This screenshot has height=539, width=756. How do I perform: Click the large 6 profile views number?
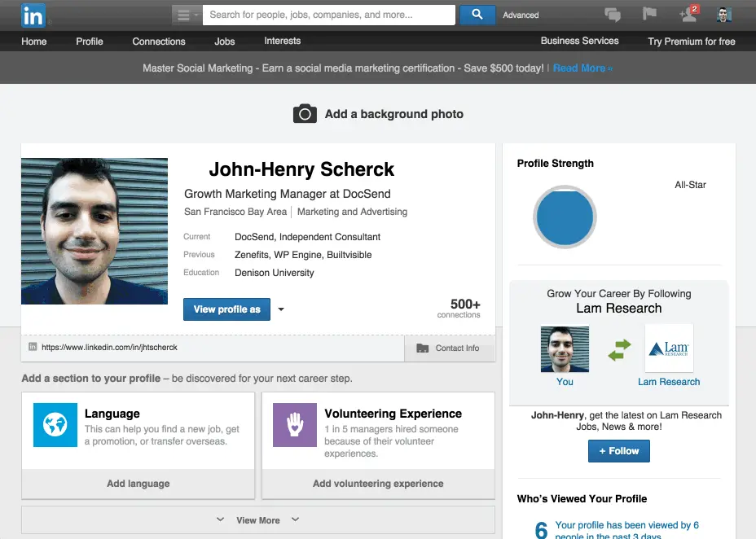pyautogui.click(x=542, y=530)
